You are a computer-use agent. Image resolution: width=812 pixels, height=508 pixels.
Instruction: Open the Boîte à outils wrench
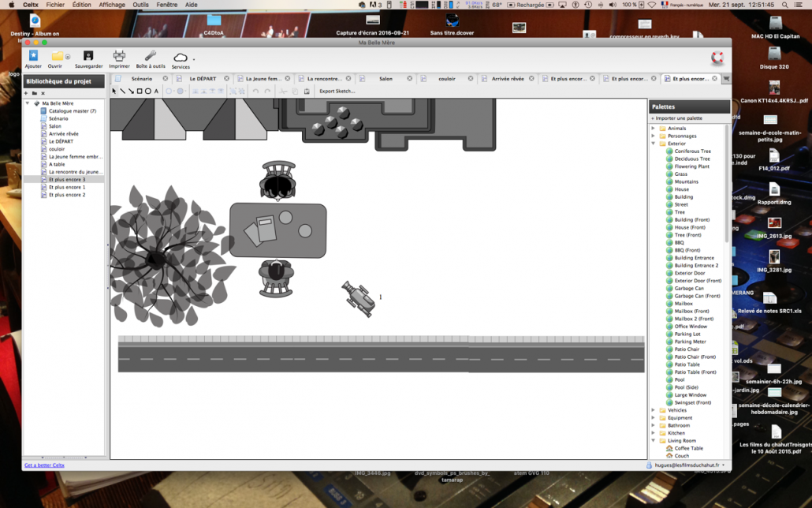[151, 55]
